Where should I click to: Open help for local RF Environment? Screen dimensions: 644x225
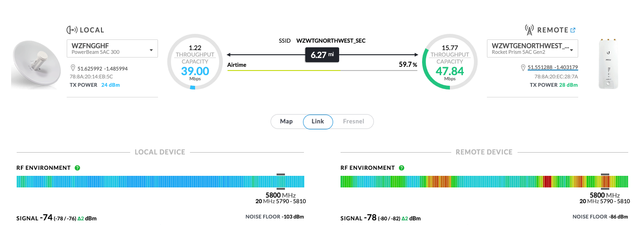[x=77, y=167]
